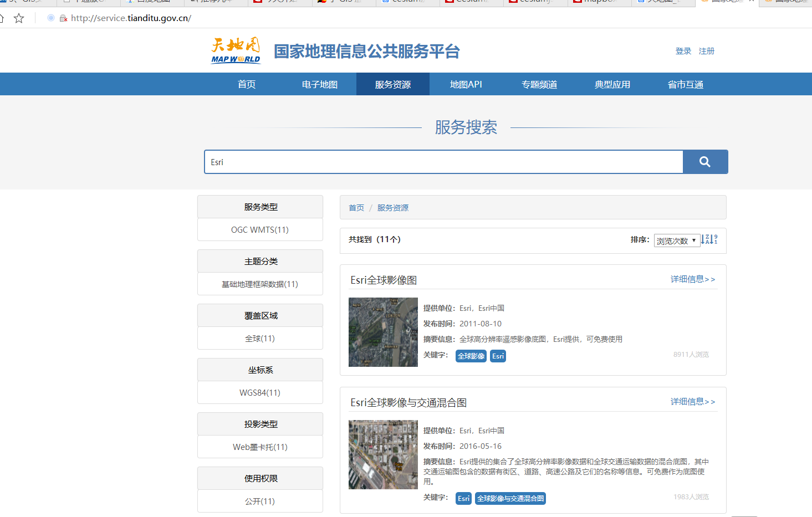Click 服务资源 in the breadcrumb
This screenshot has width=812, height=517.
click(x=393, y=208)
